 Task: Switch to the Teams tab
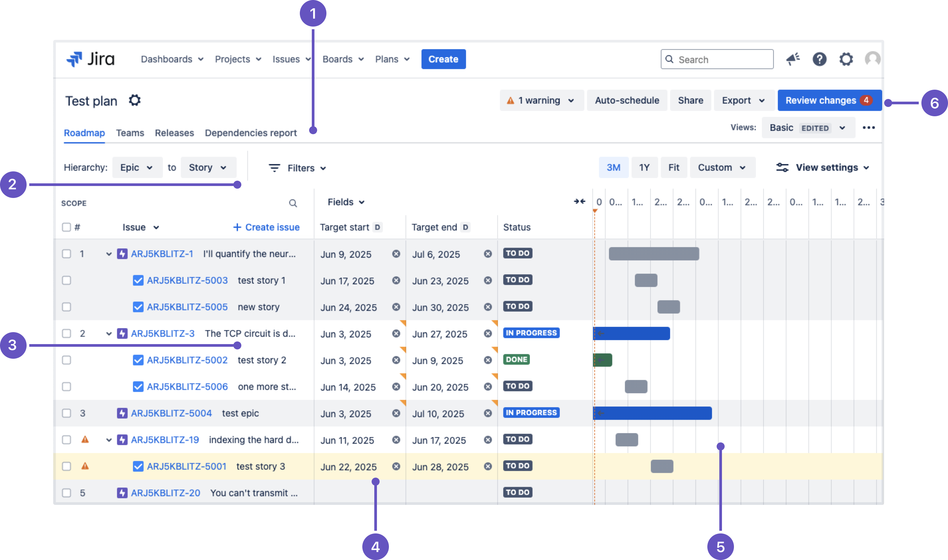pos(130,133)
